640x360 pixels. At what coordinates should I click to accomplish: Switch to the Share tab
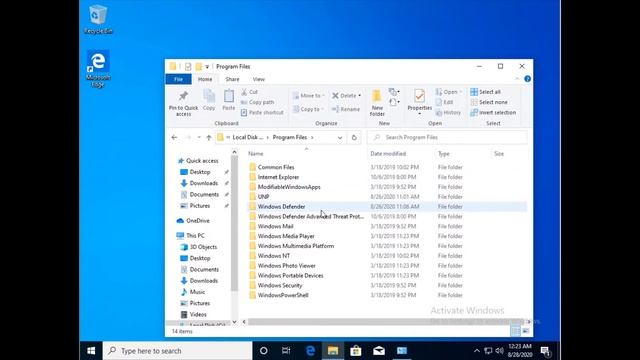click(x=232, y=79)
